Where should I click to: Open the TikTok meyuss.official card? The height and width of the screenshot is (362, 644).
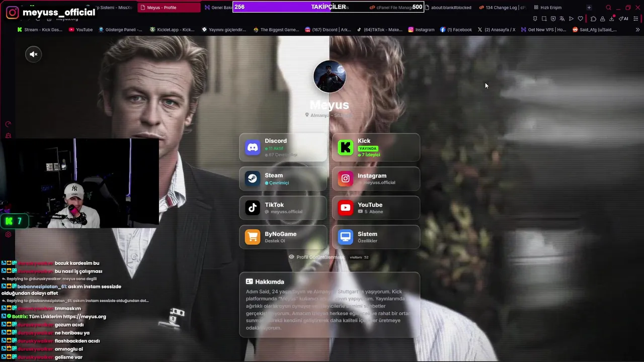(283, 208)
